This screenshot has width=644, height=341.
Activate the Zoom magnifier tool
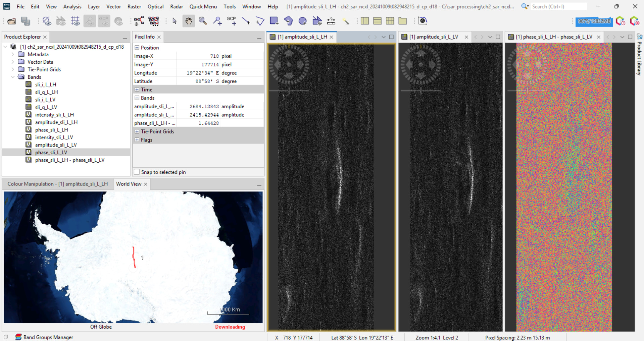click(203, 21)
